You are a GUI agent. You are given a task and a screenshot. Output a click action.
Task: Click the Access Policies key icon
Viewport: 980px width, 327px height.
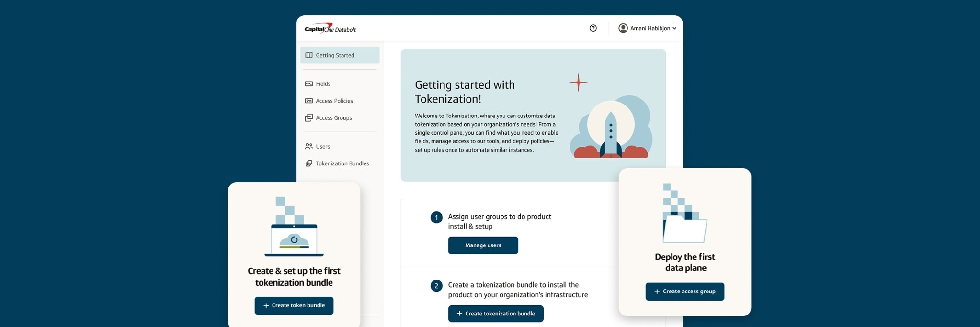click(309, 101)
